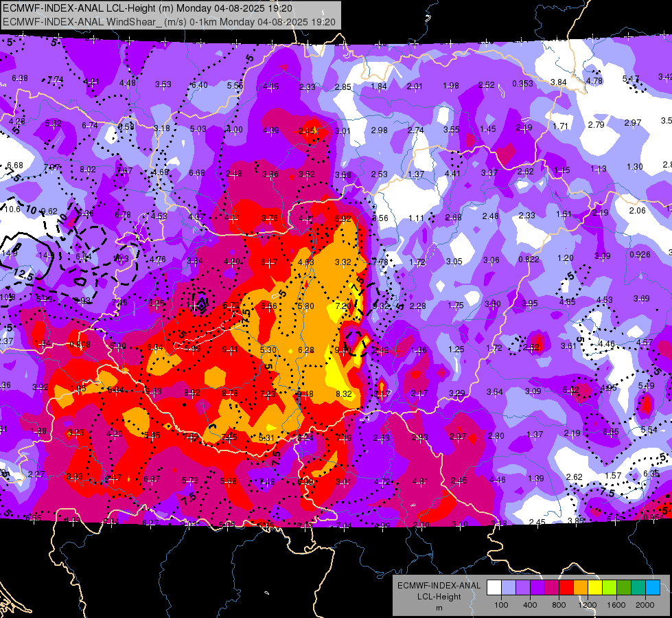Click the 1600 tick label in legend
The image size is (672, 618).
(616, 605)
